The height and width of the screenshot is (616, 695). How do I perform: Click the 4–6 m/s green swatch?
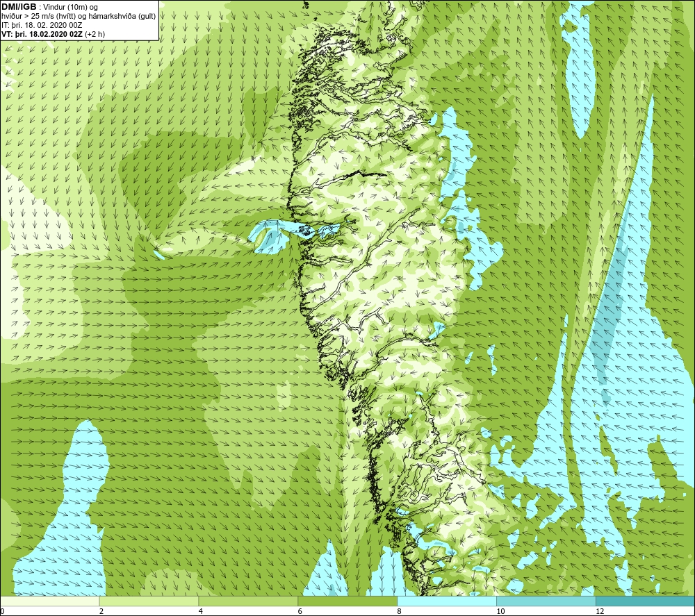[x=248, y=601]
